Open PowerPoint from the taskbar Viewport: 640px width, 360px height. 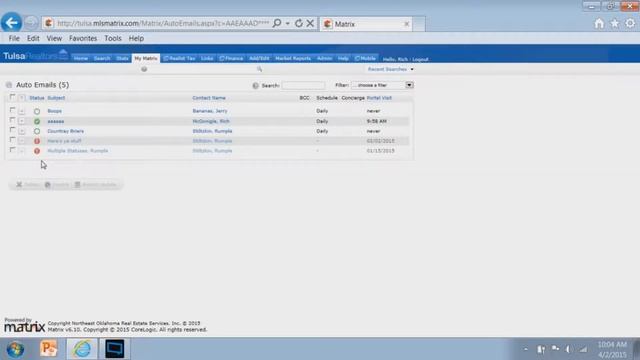point(49,349)
